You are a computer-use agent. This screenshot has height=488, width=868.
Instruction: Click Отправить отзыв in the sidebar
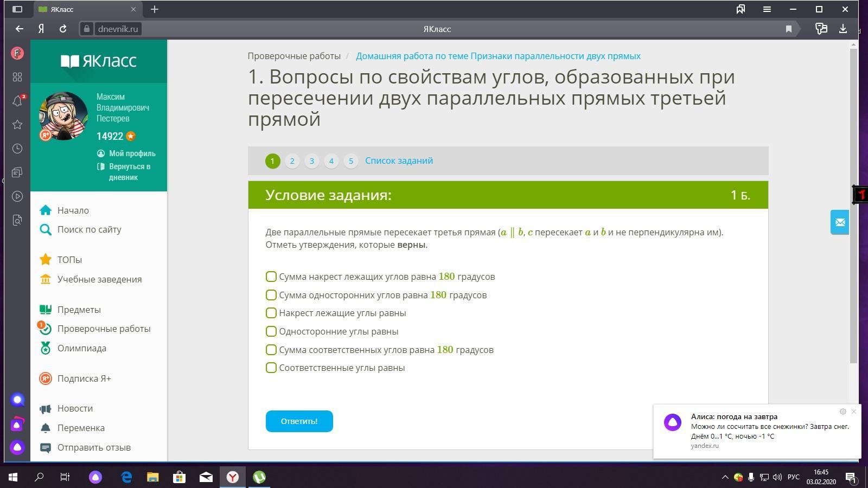pyautogui.click(x=94, y=447)
